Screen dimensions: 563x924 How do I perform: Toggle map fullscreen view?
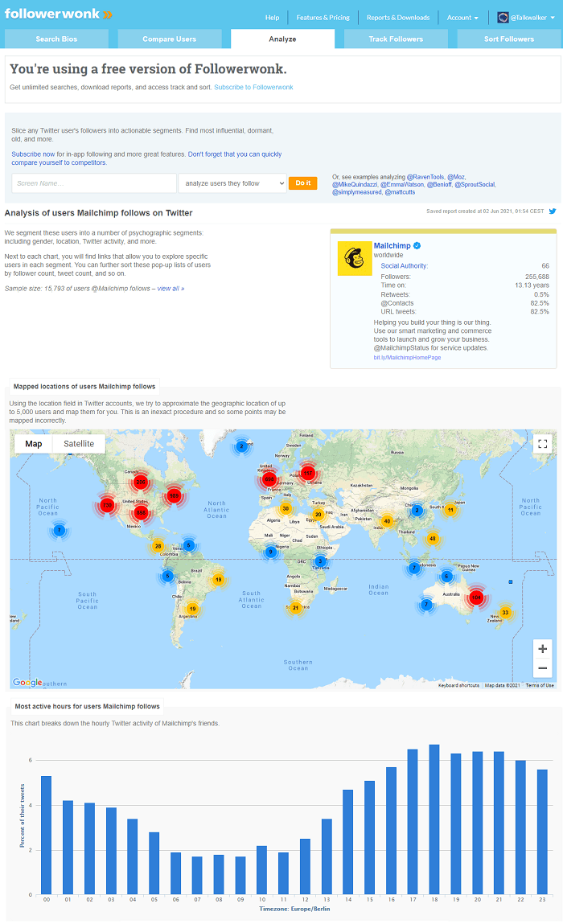click(x=542, y=444)
